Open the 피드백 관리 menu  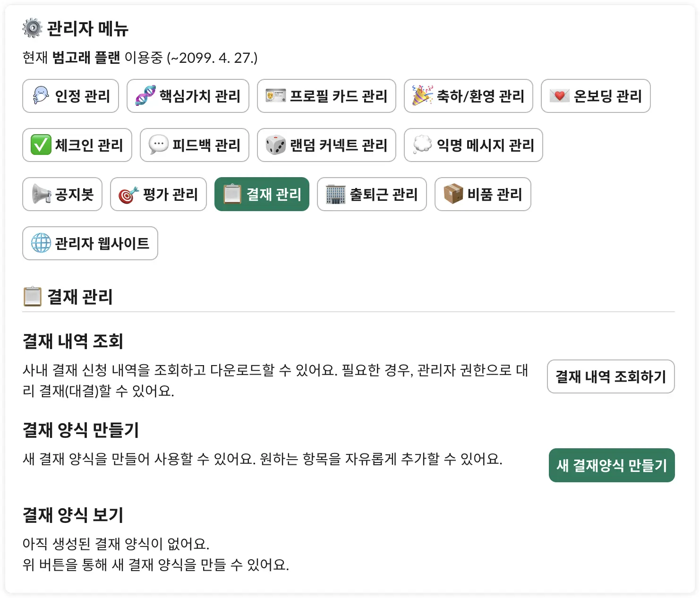coord(195,145)
